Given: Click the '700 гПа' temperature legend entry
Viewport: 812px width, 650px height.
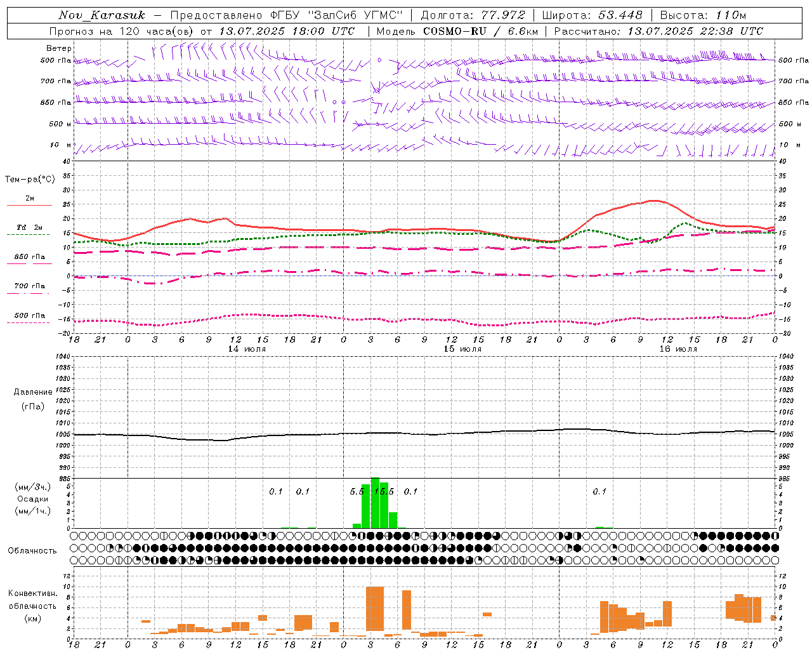Looking at the screenshot, I should pyautogui.click(x=29, y=286).
